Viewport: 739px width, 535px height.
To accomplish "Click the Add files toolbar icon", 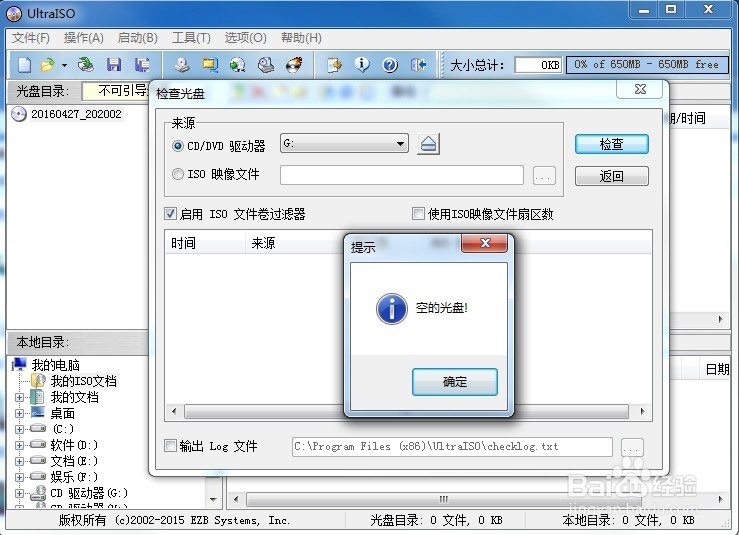I will coord(334,65).
